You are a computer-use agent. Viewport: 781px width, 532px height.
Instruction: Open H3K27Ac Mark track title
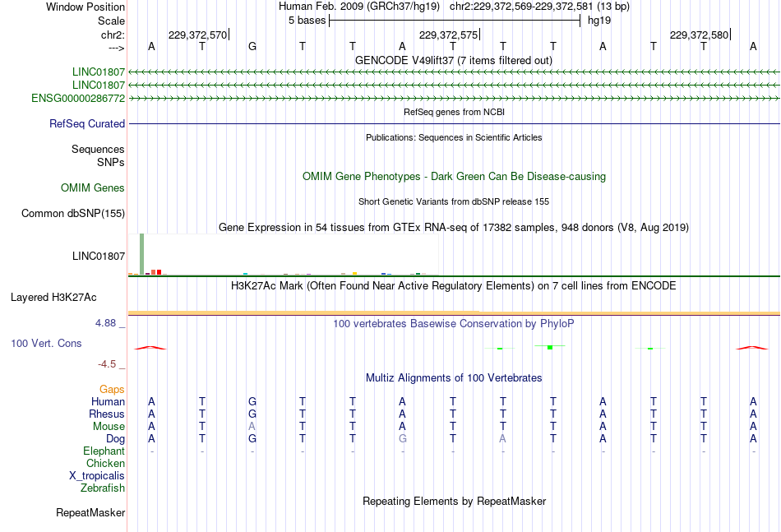click(454, 286)
